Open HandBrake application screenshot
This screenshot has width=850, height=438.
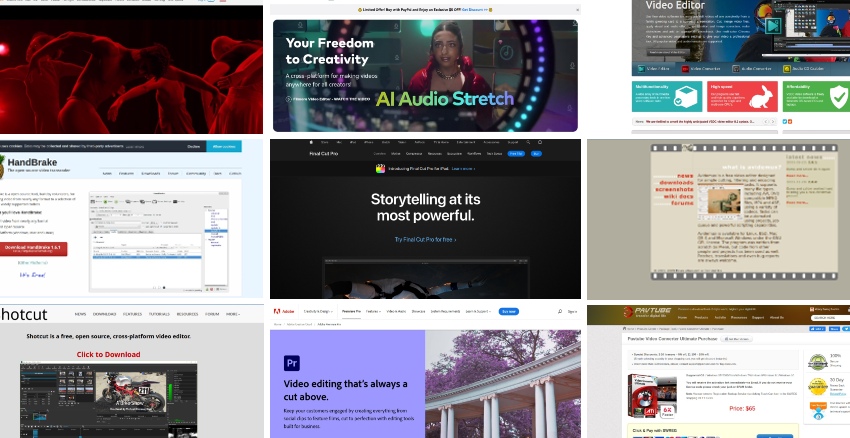tap(159, 242)
